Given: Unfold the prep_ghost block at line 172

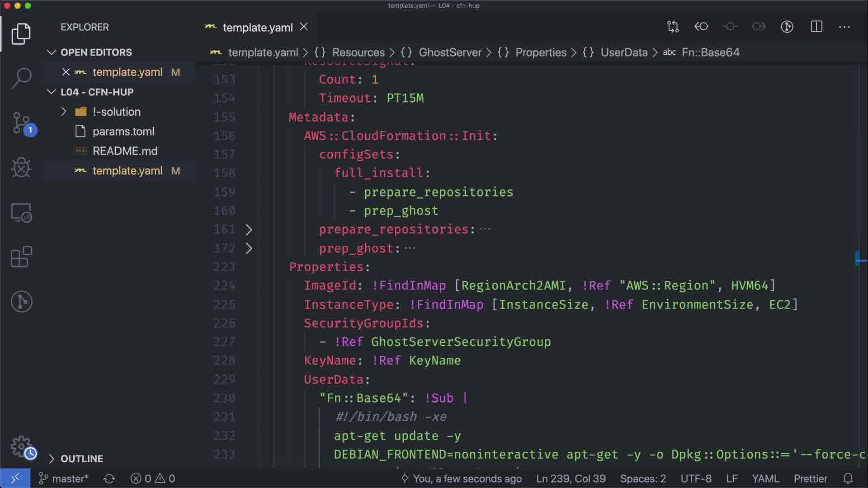Looking at the screenshot, I should [249, 249].
